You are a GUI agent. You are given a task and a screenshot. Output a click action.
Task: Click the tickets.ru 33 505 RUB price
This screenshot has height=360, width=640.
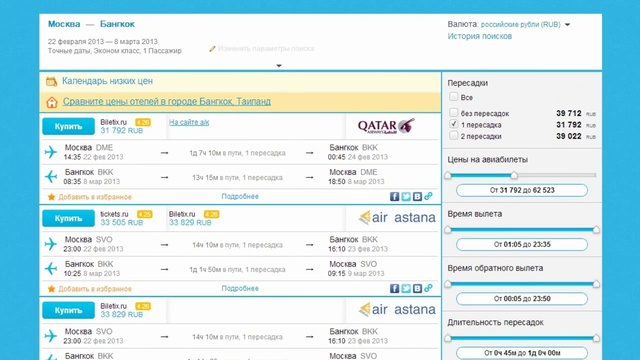click(x=122, y=223)
